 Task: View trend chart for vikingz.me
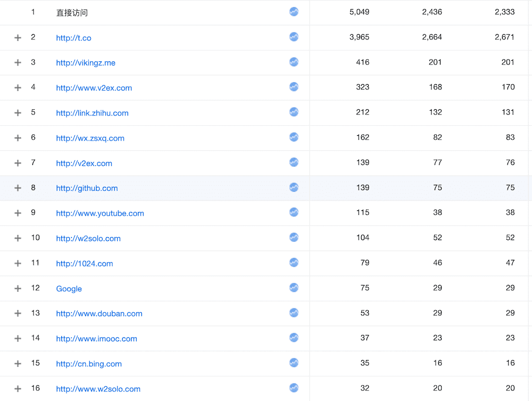tap(294, 62)
